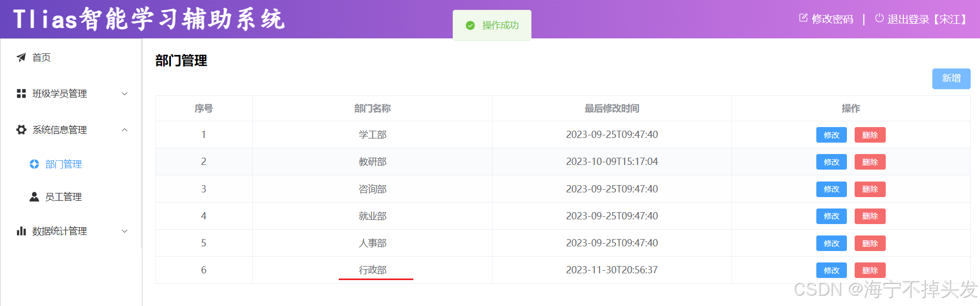Click the Tlias智能学习辅助系统 title

point(149,19)
